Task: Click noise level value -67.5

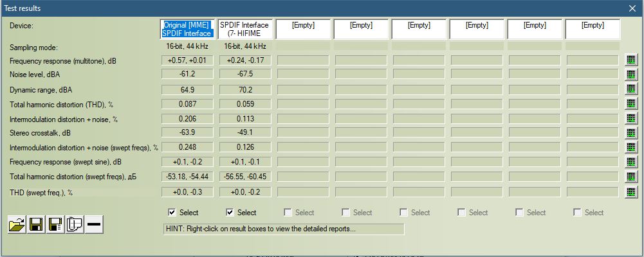Action: [245, 75]
